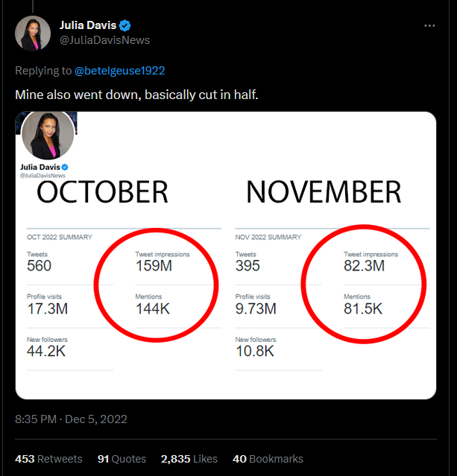
Task: View the 91 Quotes list
Action: click(122, 459)
